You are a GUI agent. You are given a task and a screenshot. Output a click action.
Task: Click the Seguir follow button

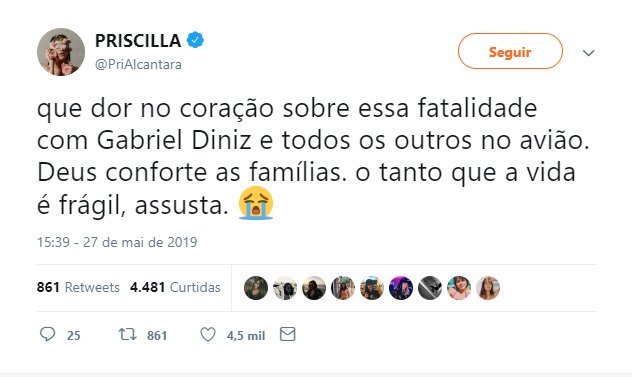[510, 51]
